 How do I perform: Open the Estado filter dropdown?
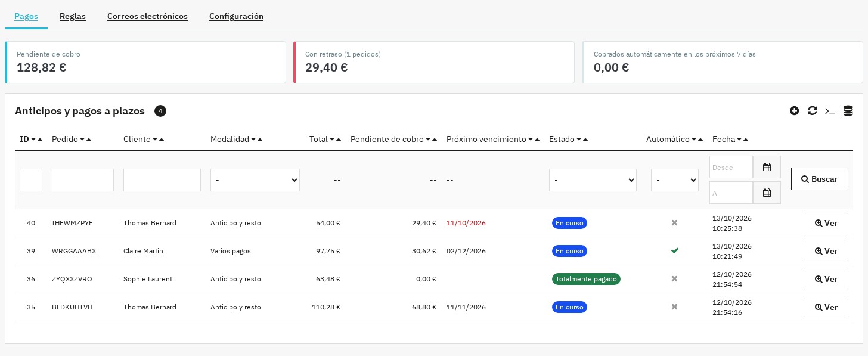tap(593, 180)
